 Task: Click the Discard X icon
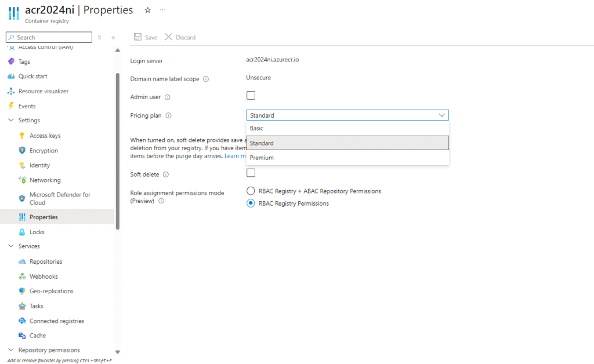[x=169, y=37]
